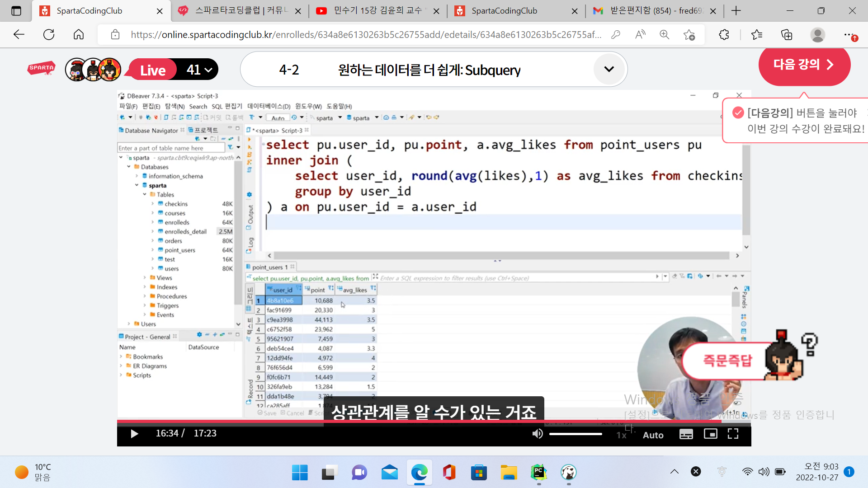Refresh the browser page
The image size is (868, 488).
(x=49, y=34)
